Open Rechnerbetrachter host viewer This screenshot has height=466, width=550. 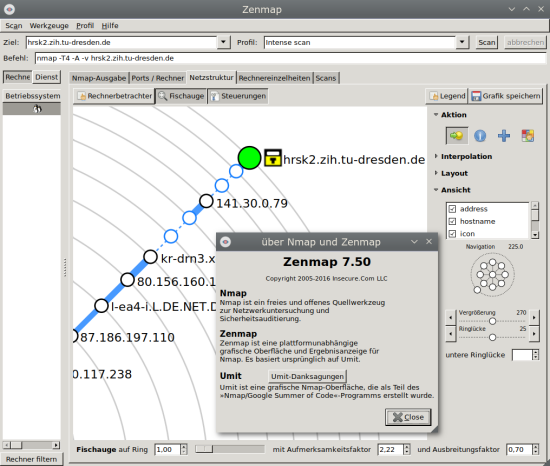115,96
